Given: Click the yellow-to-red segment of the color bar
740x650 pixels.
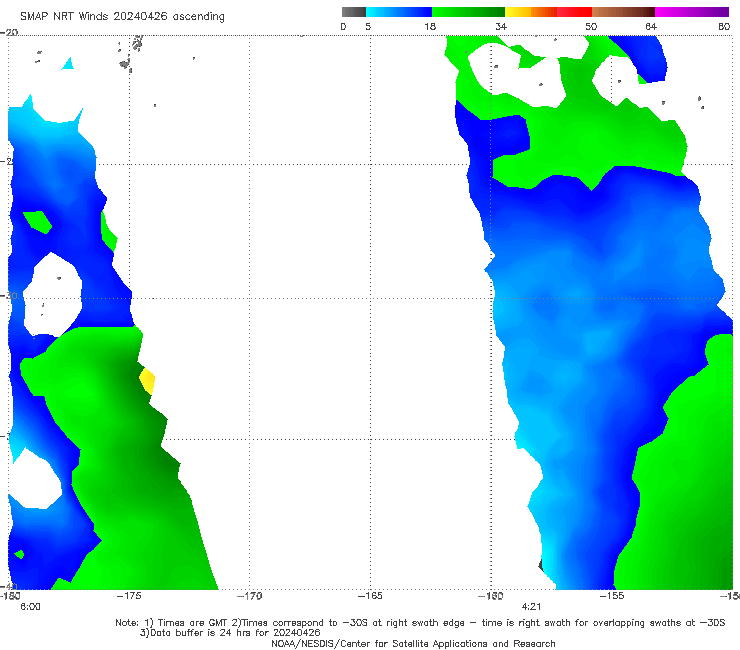Looking at the screenshot, I should 548,12.
